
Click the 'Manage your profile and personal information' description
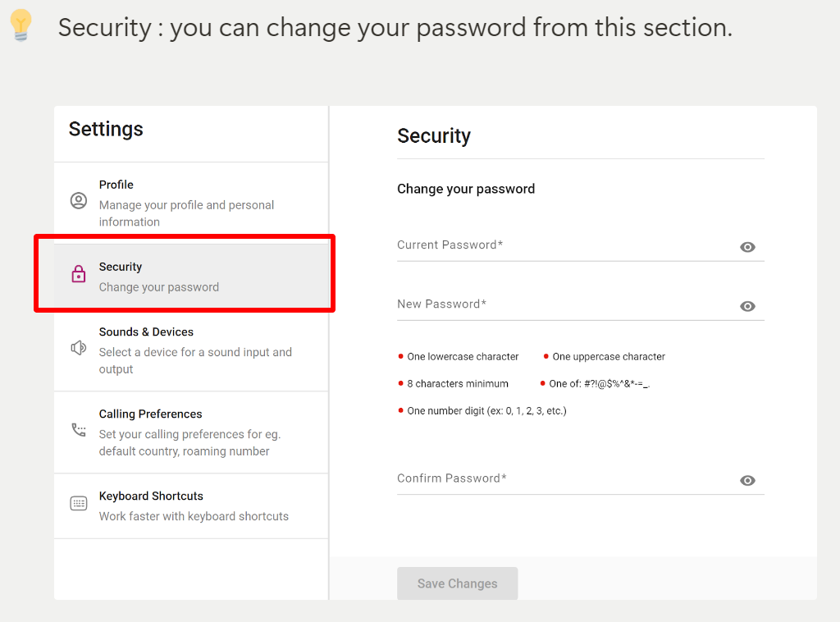point(186,213)
